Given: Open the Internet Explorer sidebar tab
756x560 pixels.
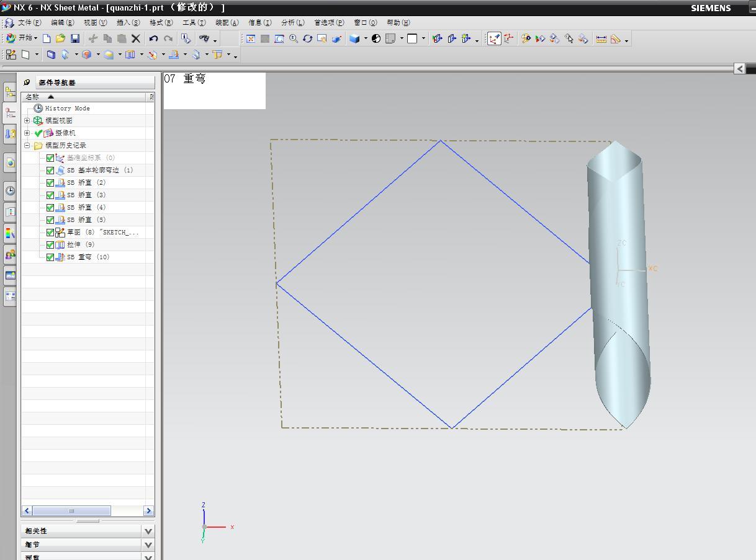Looking at the screenshot, I should pyautogui.click(x=10, y=162).
